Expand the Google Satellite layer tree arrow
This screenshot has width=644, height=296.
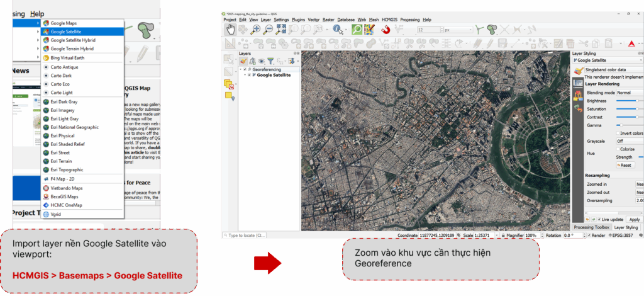245,75
